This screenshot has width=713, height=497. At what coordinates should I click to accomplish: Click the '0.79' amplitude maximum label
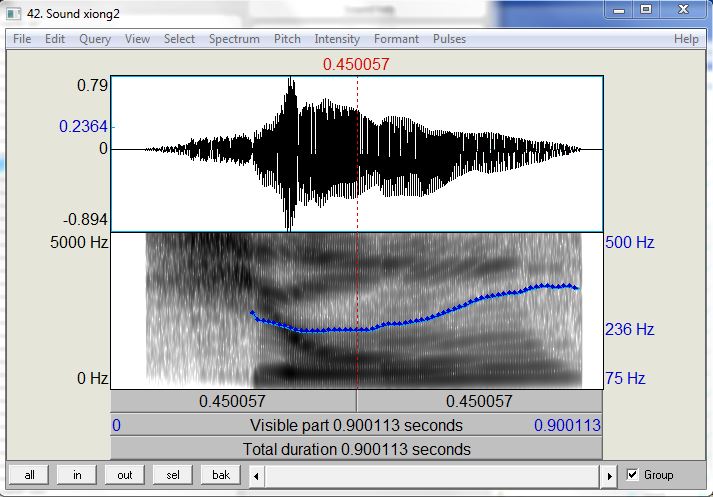(x=92, y=85)
